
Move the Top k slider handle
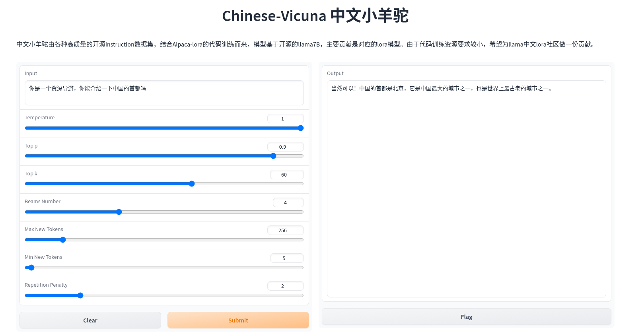coord(192,183)
